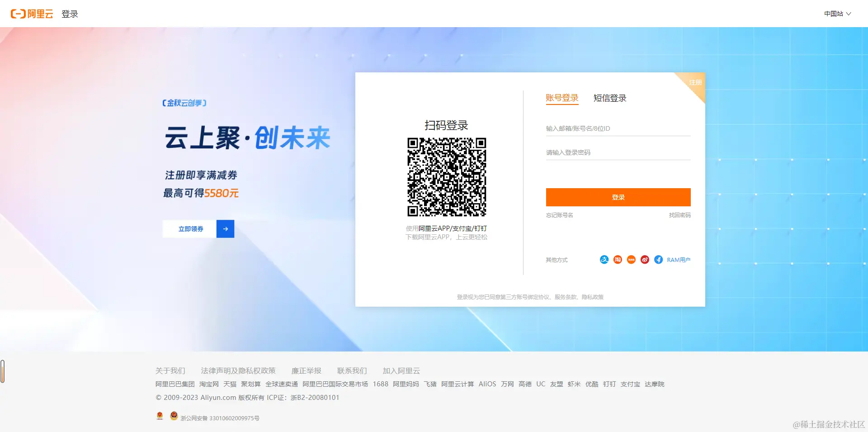The width and height of the screenshot is (868, 432).
Task: Click 云上聚·创未来 banner headline
Action: point(247,138)
